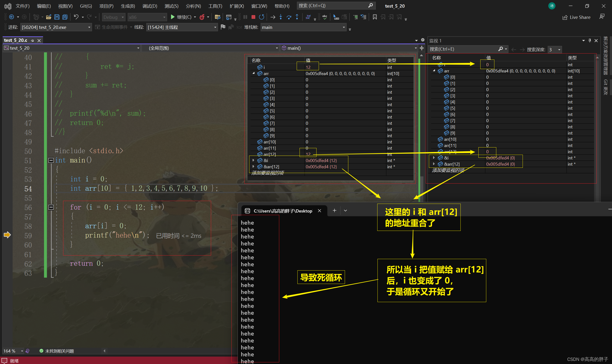
Task: Click the status bar ready icon
Action: [4, 361]
